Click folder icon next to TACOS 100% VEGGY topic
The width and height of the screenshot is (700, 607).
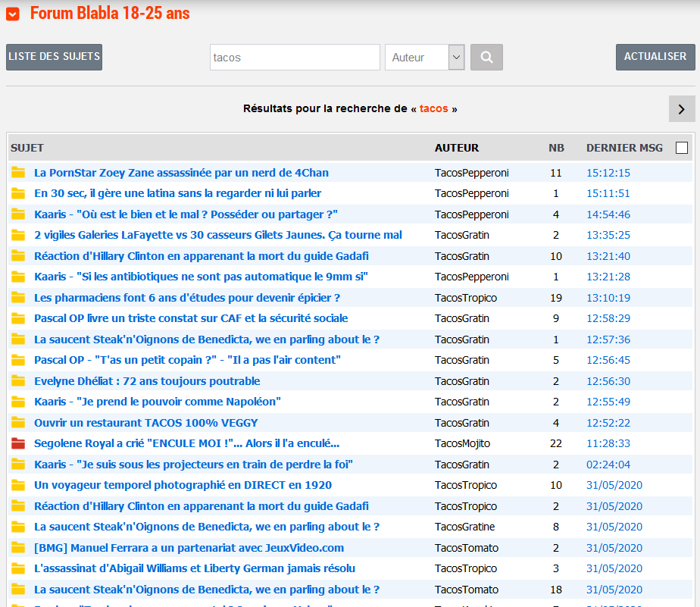pyautogui.click(x=18, y=423)
